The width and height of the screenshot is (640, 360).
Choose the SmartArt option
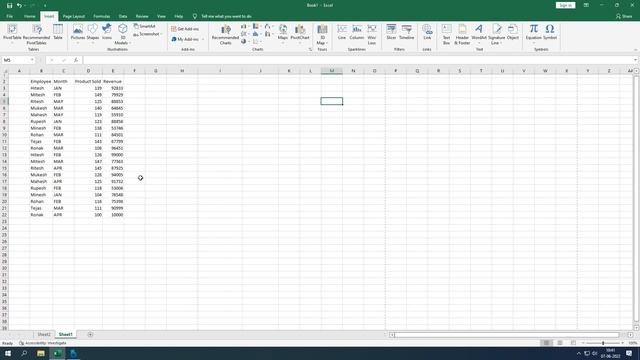(145, 26)
